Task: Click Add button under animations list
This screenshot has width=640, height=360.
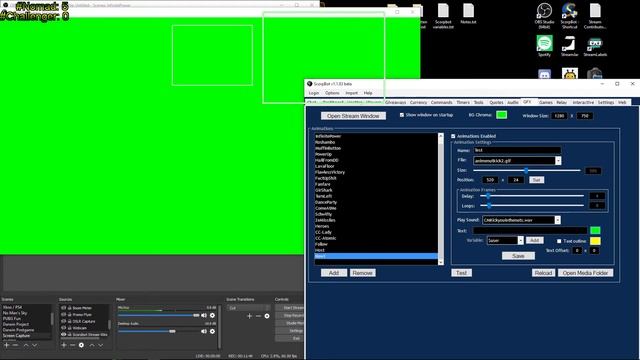Action: tap(334, 273)
